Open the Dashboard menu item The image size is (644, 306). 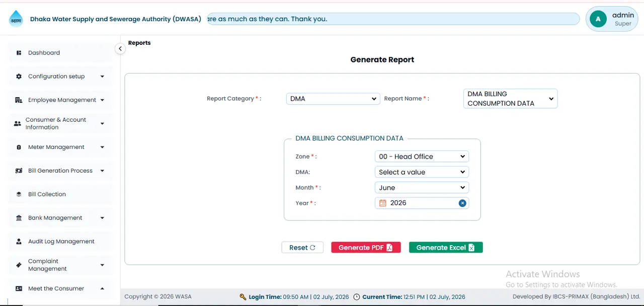coord(60,53)
